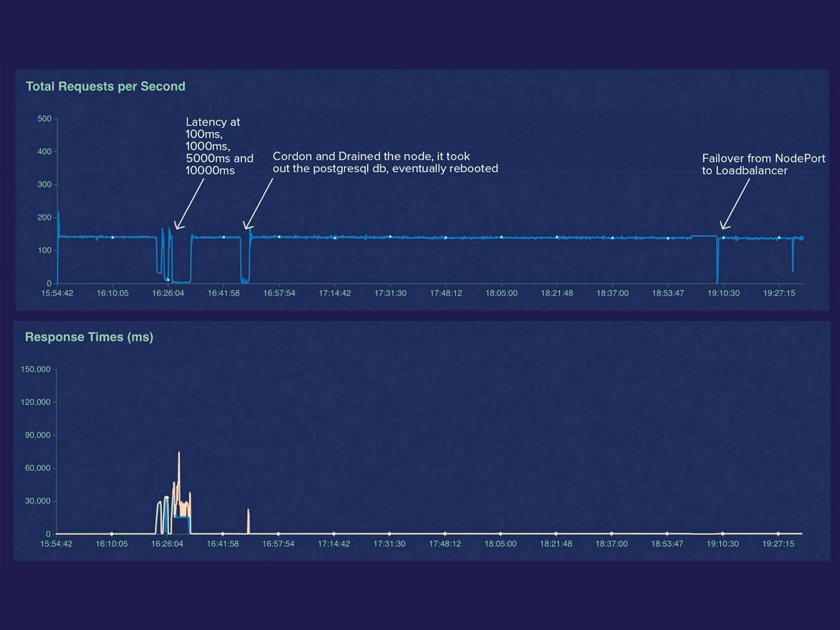The width and height of the screenshot is (840, 630).
Task: Pick the 19:10:30 tick label under requests chart
Action: pyautogui.click(x=724, y=293)
